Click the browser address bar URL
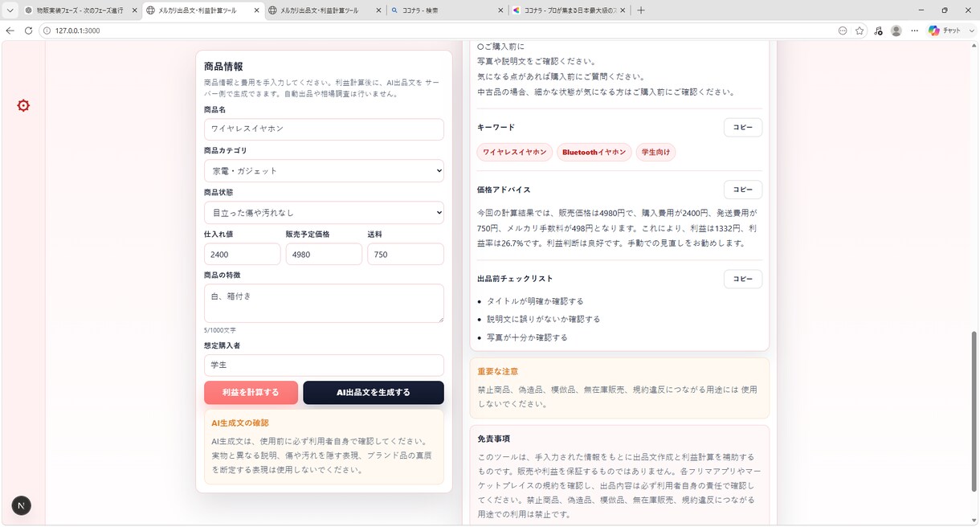The image size is (980, 527). [x=78, y=31]
